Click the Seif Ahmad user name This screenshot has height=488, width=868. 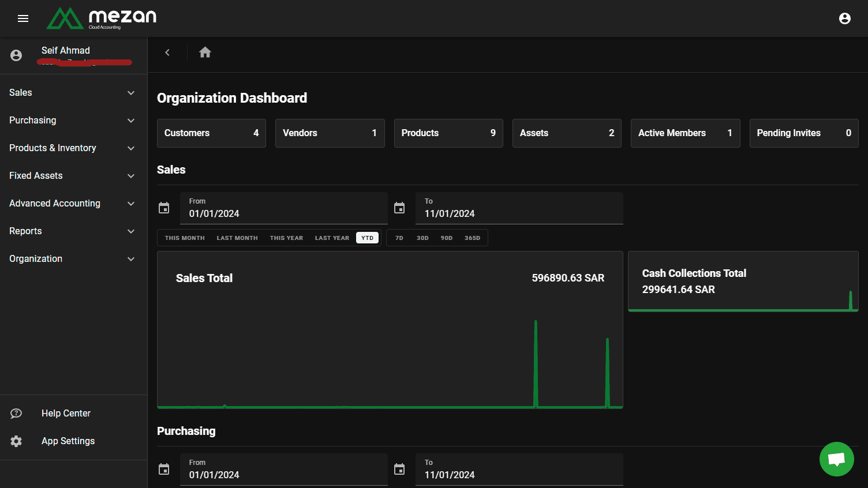66,50
